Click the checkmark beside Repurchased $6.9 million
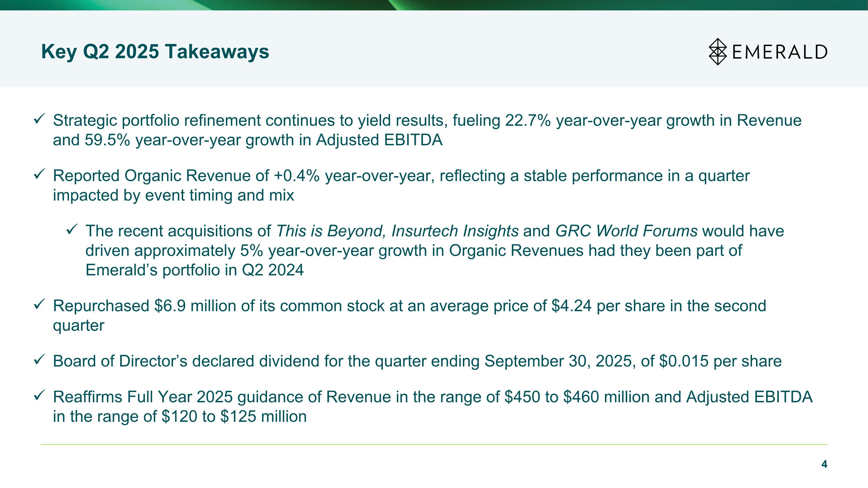This screenshot has height=488, width=868. pos(38,305)
